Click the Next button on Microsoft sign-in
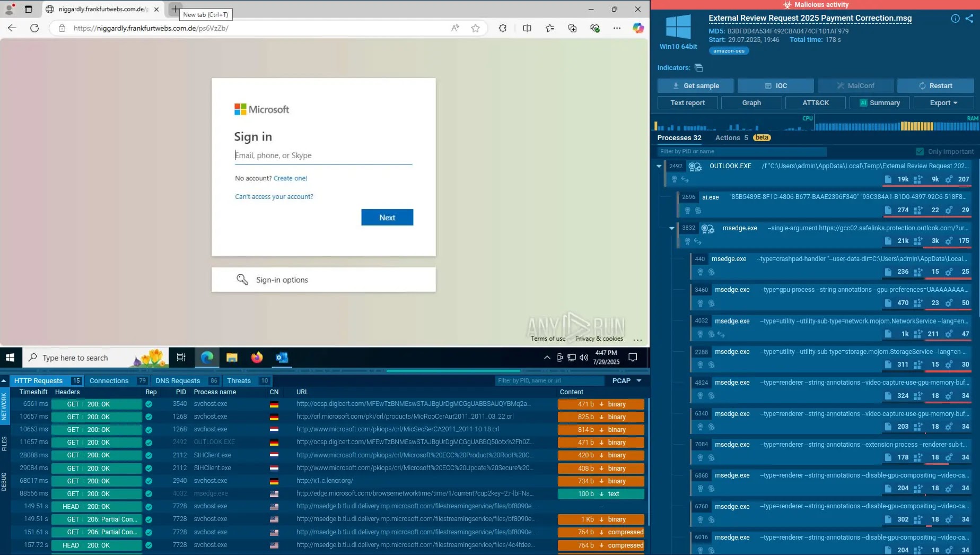 coord(387,217)
